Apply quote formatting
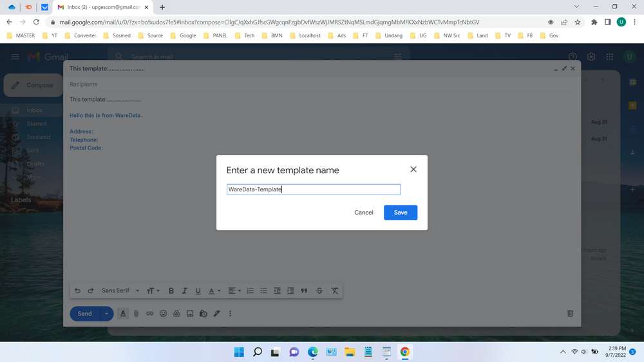Viewport: 644px width, 362px height. (304, 291)
